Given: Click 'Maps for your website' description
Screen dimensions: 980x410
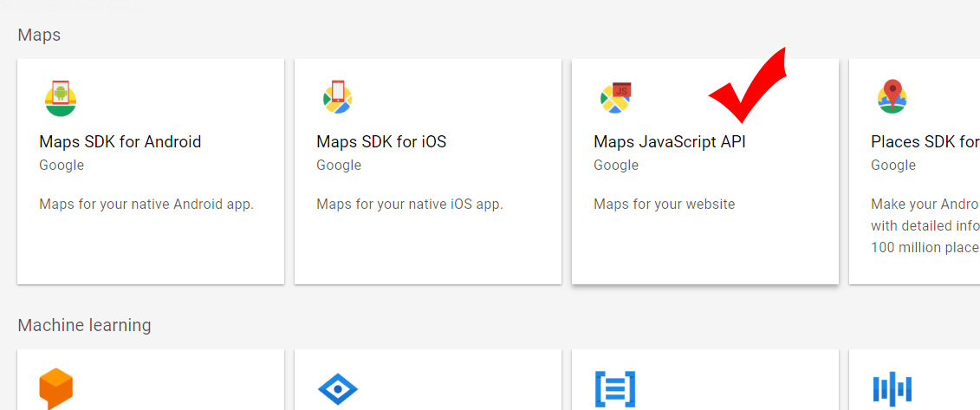Looking at the screenshot, I should pos(665,205).
